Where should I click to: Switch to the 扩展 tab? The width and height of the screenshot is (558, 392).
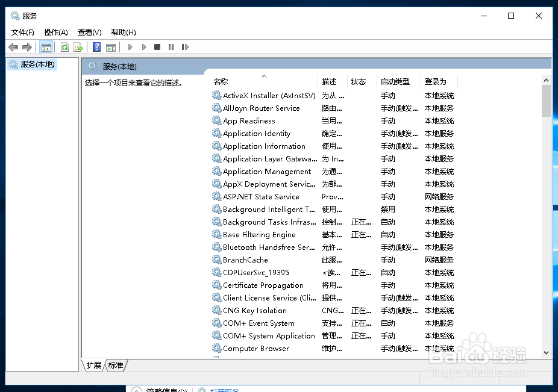(x=93, y=366)
